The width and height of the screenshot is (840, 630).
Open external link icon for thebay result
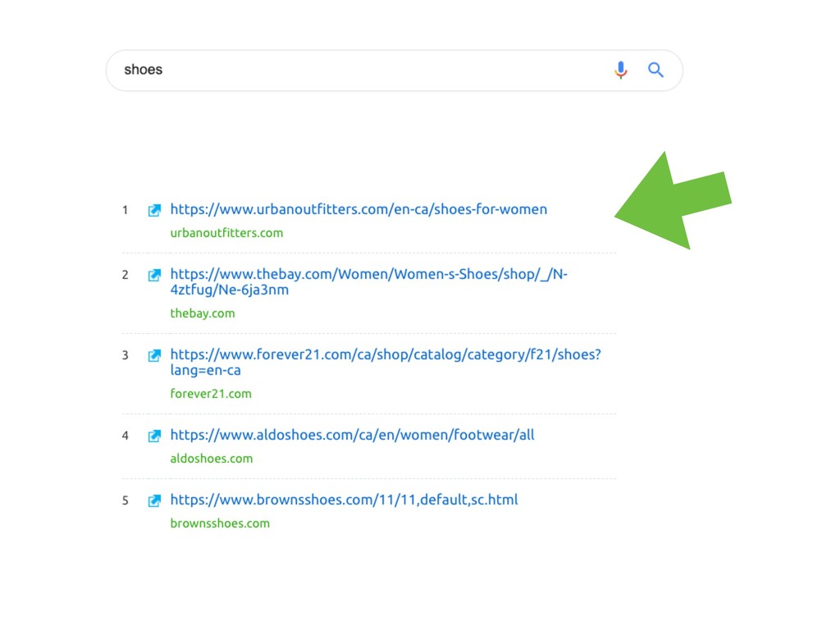[154, 275]
